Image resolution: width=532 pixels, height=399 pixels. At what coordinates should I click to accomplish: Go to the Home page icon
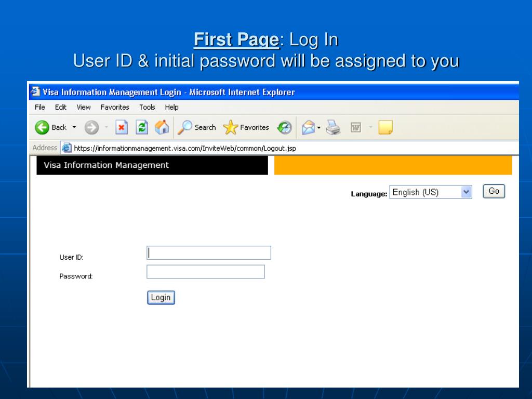tap(162, 128)
